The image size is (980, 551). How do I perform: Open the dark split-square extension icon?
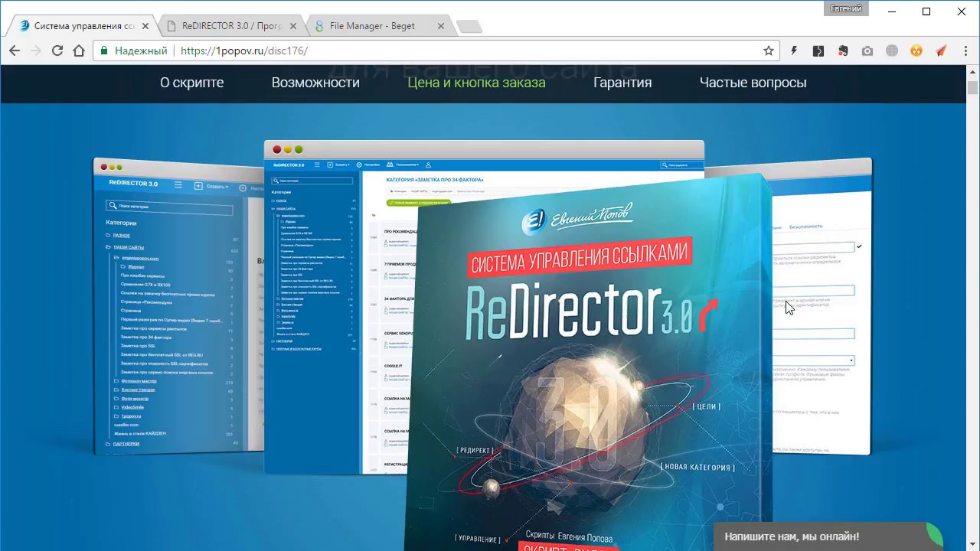click(818, 51)
